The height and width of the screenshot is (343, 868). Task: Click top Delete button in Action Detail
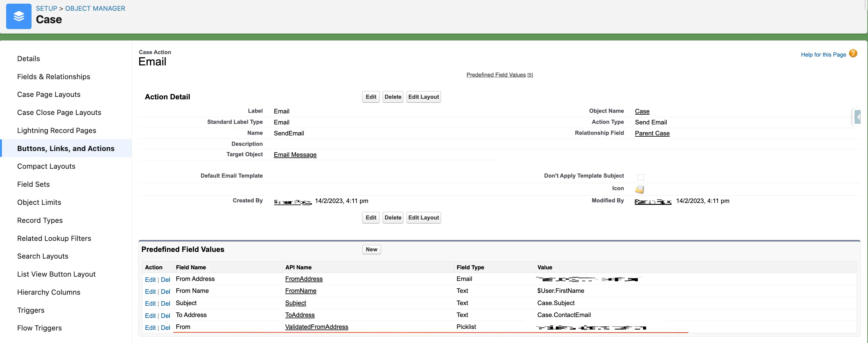393,97
